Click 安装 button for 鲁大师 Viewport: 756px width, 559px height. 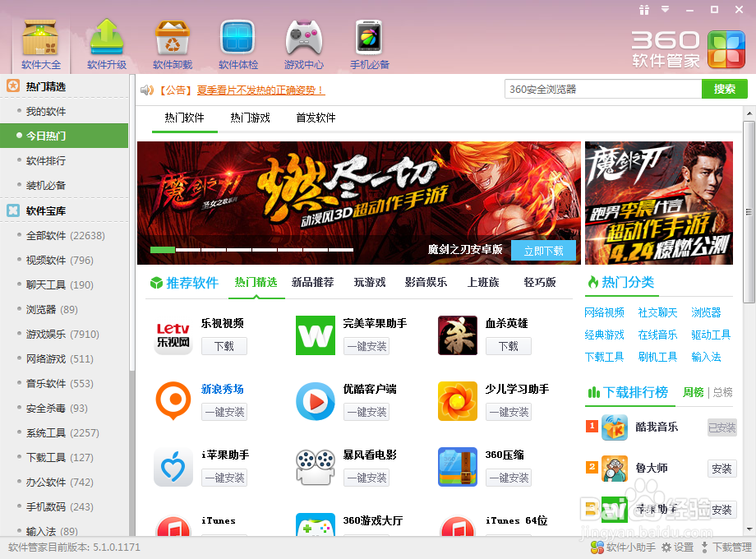tap(721, 469)
